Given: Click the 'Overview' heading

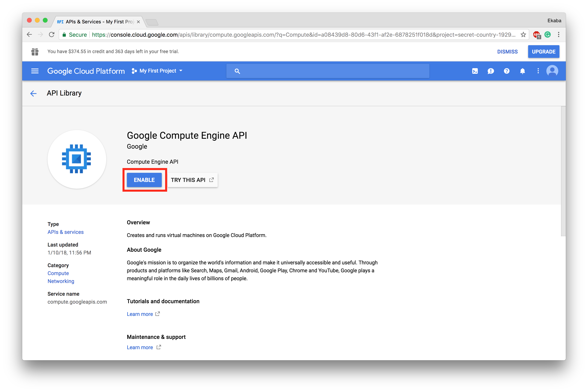Looking at the screenshot, I should (138, 222).
